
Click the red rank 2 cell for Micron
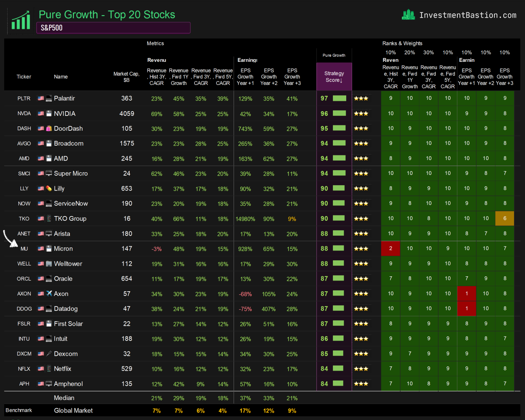click(390, 248)
